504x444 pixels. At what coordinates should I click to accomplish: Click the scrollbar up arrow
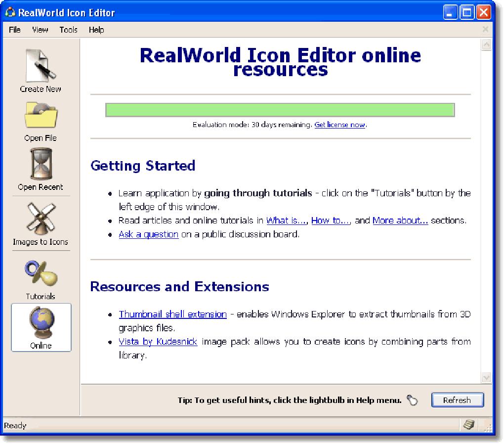click(x=486, y=44)
